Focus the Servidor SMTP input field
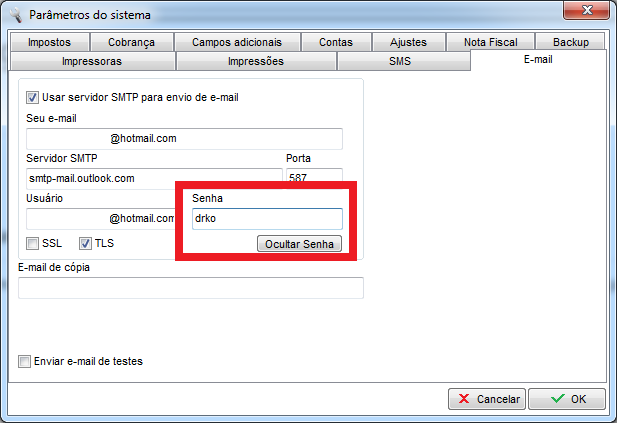Viewport: 617px width, 423px height. tap(155, 179)
